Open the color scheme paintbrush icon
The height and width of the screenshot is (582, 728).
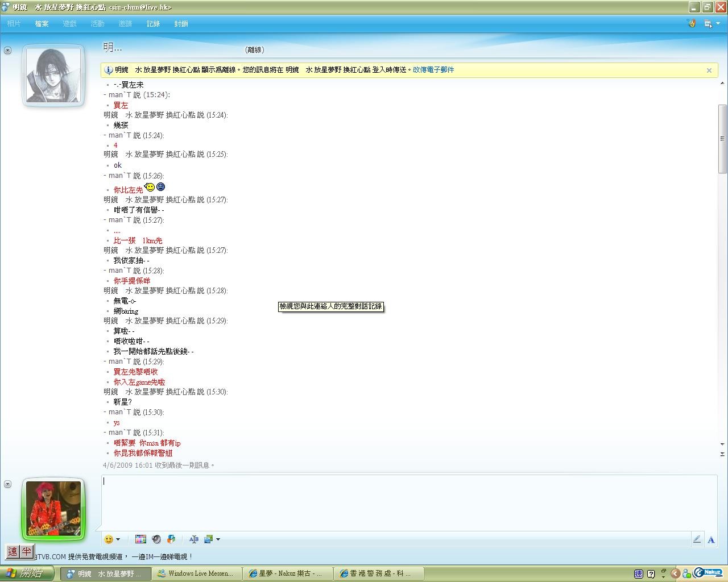(692, 24)
